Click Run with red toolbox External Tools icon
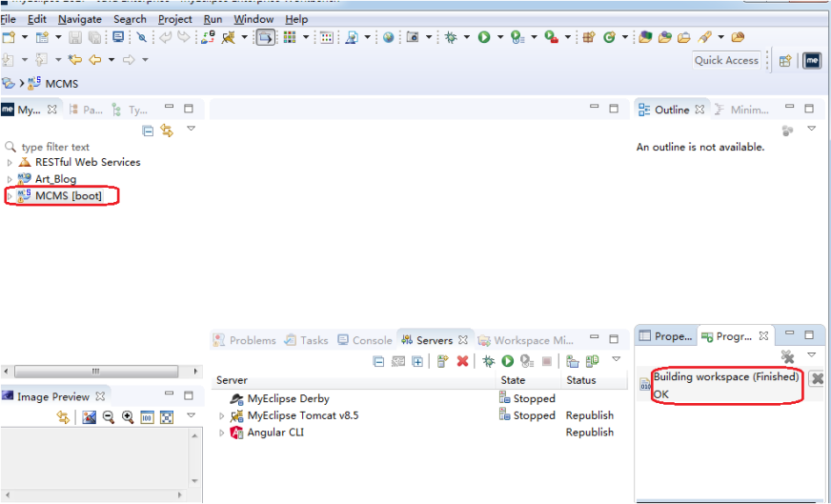 (552, 37)
